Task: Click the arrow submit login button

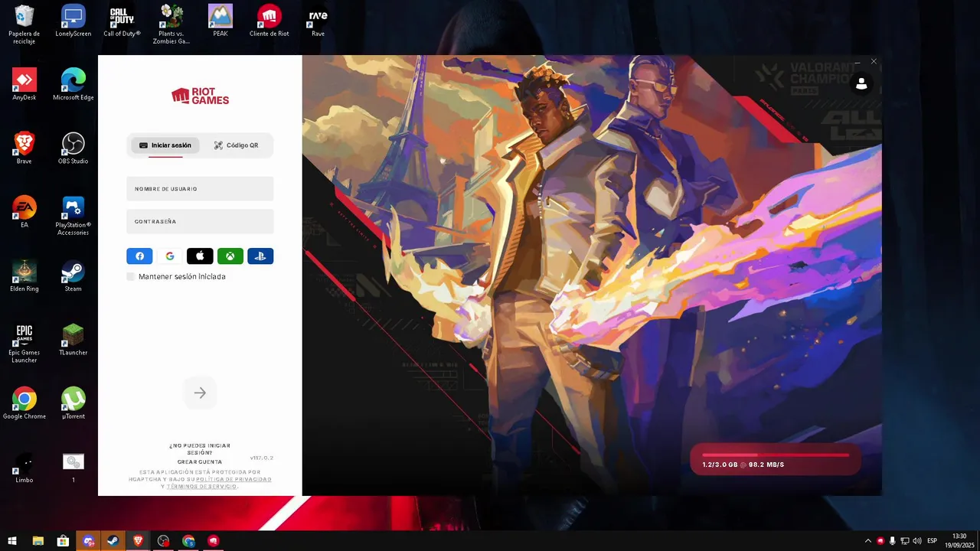Action: [x=200, y=393]
